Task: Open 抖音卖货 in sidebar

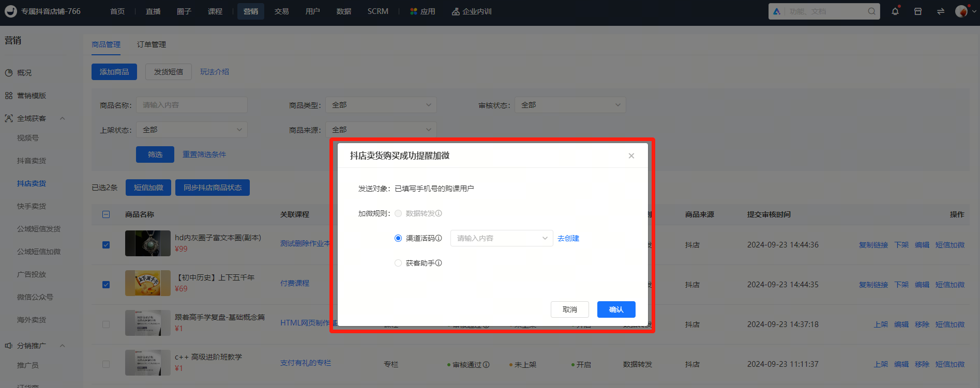Action: click(32, 161)
